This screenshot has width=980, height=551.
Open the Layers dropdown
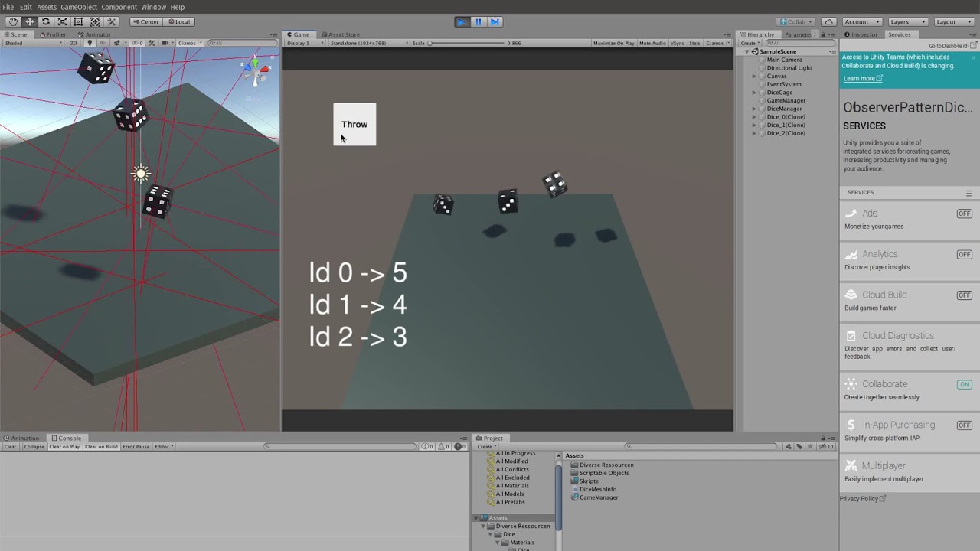point(909,21)
